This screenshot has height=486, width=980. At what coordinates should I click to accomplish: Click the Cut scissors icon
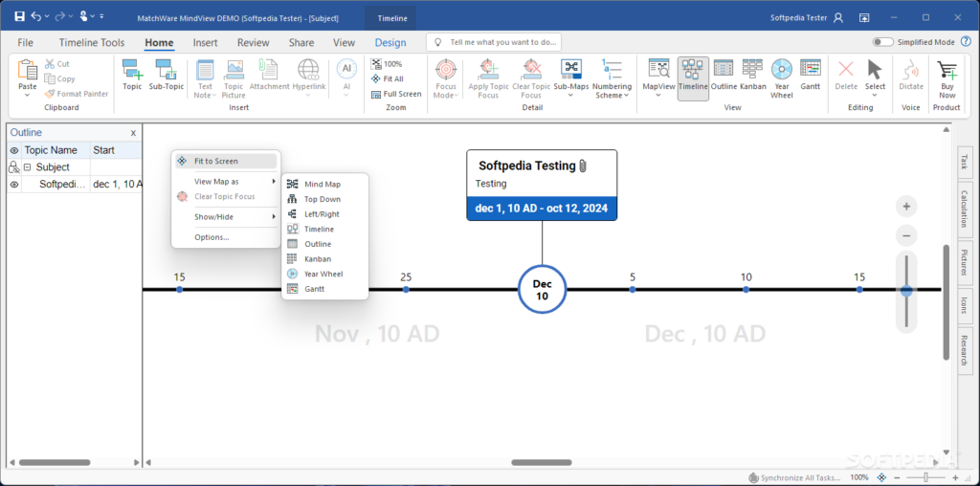click(50, 64)
